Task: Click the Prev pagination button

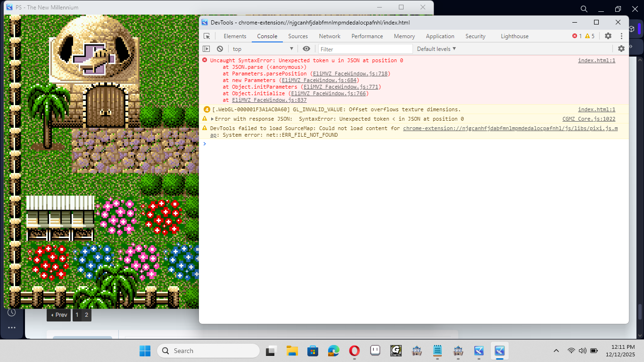Action: 59,315
